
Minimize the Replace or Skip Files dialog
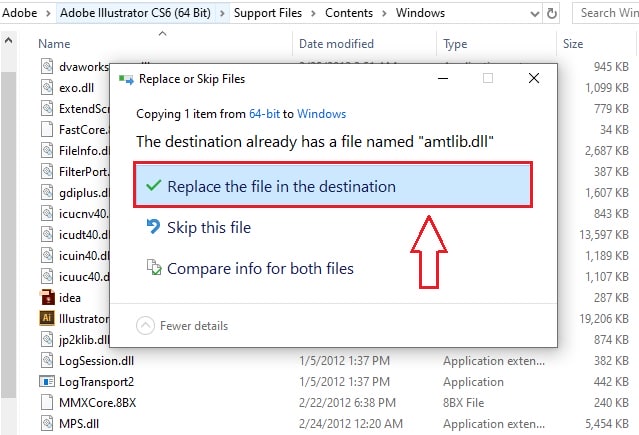[443, 78]
